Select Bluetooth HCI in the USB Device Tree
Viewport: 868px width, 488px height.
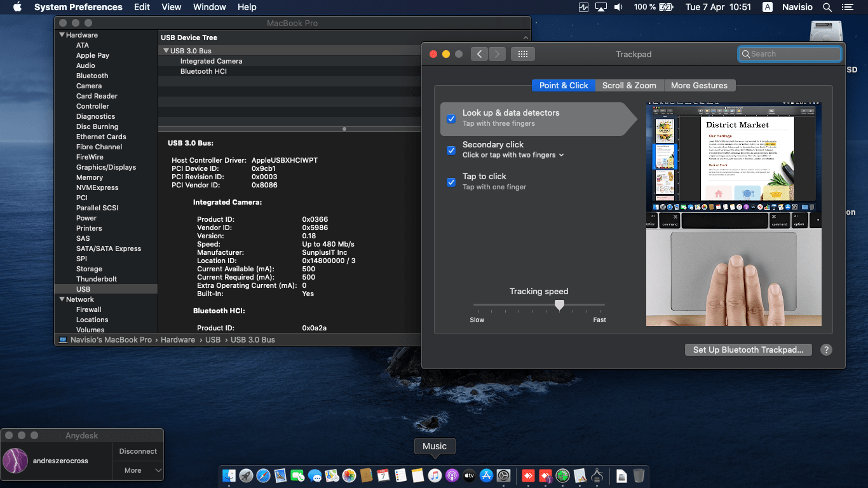pos(203,71)
